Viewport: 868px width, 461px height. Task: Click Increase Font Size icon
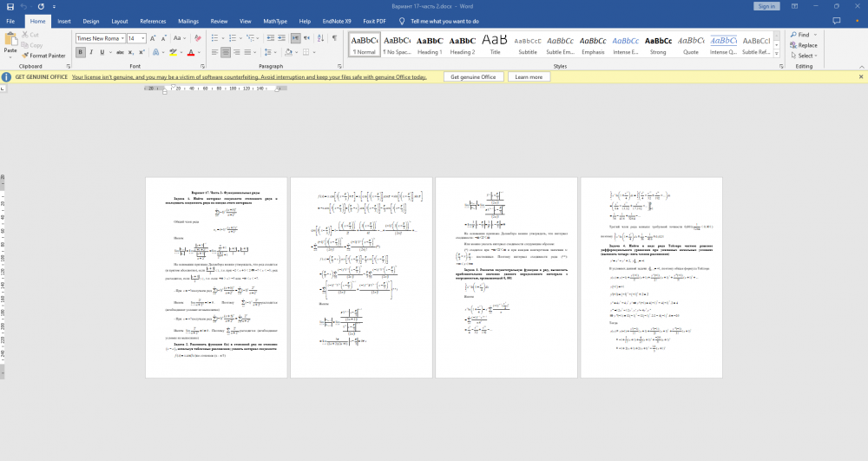click(153, 38)
